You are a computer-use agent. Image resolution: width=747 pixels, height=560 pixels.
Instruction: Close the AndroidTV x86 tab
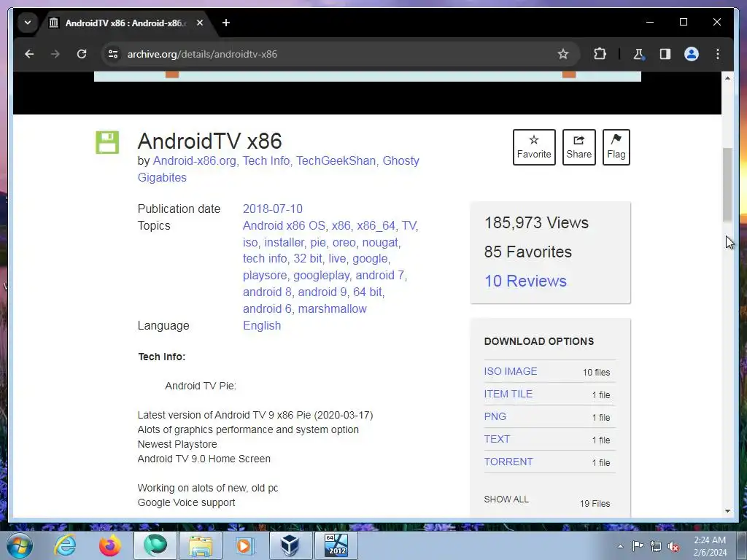tap(200, 23)
